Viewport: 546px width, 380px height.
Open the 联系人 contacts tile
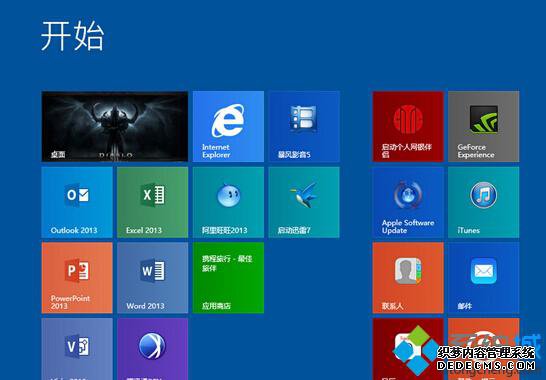pos(408,278)
